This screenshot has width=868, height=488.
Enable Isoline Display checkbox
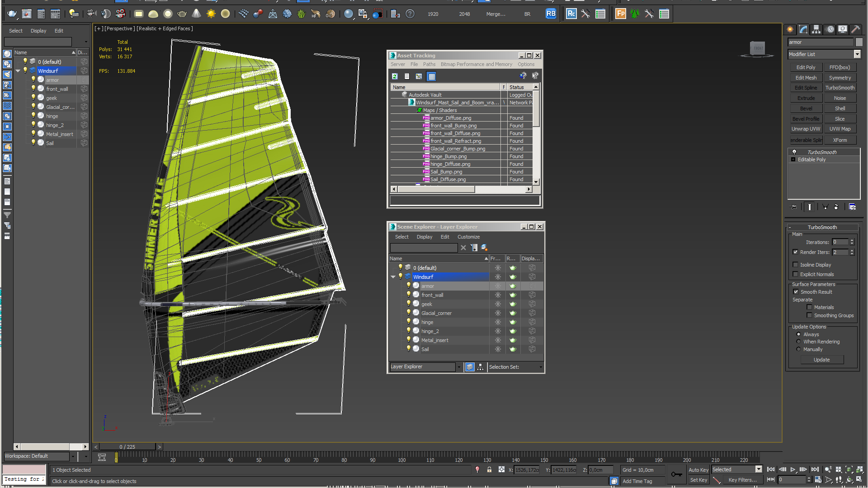(x=795, y=265)
